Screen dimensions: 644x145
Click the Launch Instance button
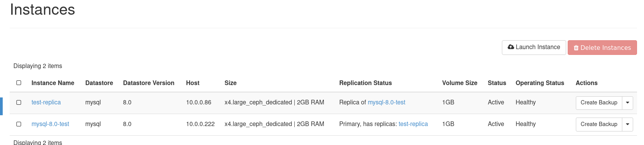[x=534, y=48]
